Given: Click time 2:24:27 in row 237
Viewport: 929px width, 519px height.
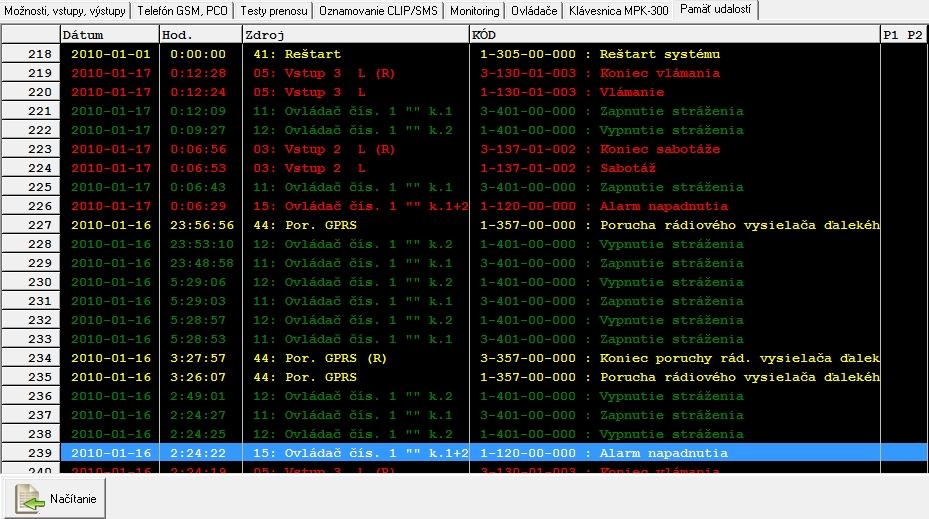Looking at the screenshot, I should point(198,414).
